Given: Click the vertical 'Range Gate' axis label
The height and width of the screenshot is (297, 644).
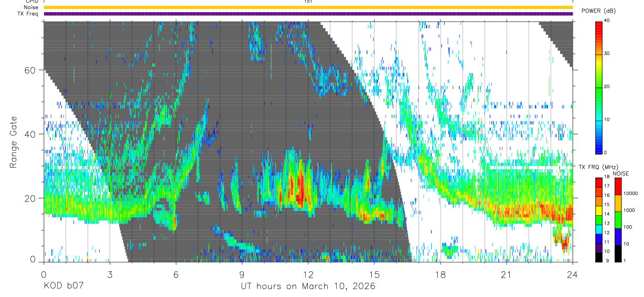Looking at the screenshot, I should tap(13, 142).
